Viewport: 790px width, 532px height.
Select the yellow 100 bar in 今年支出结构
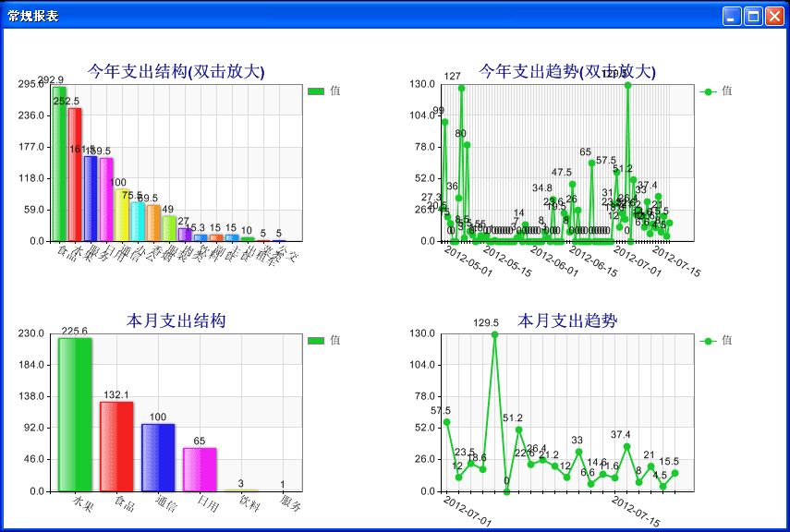[122, 215]
